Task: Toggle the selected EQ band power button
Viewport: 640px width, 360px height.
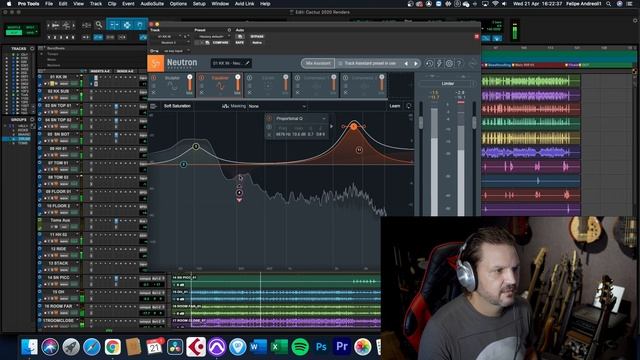Action: (x=269, y=119)
